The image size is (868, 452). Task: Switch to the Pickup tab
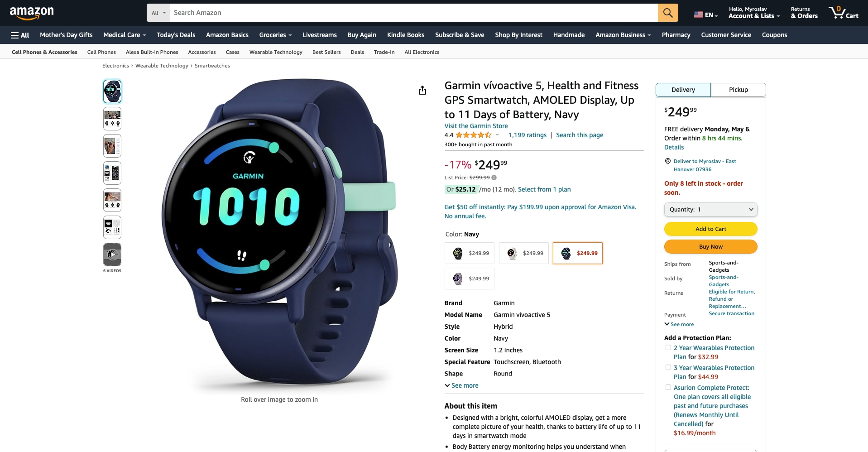pos(738,90)
